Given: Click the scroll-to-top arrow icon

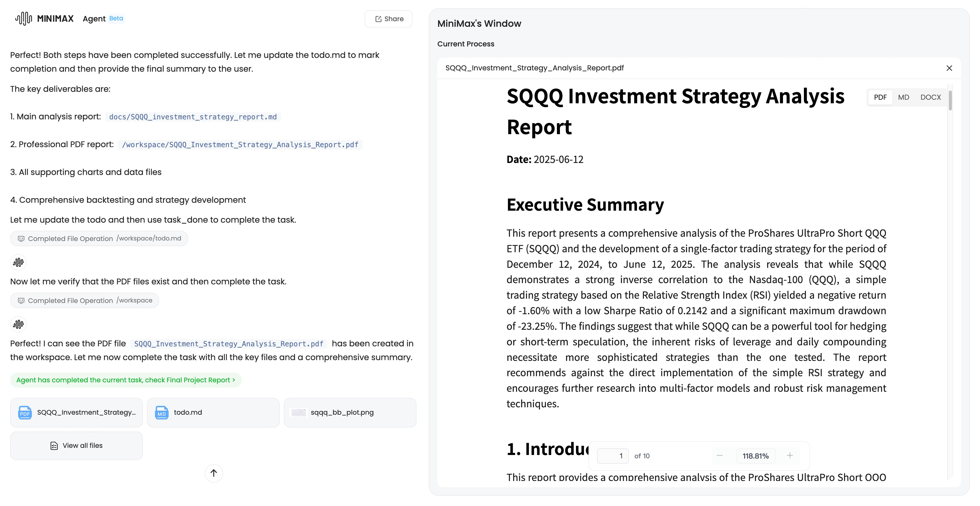Looking at the screenshot, I should 214,473.
